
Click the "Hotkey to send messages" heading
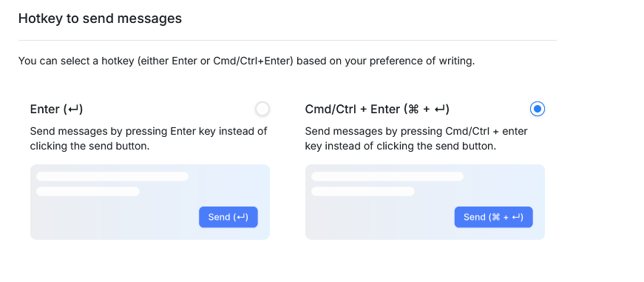(x=100, y=19)
